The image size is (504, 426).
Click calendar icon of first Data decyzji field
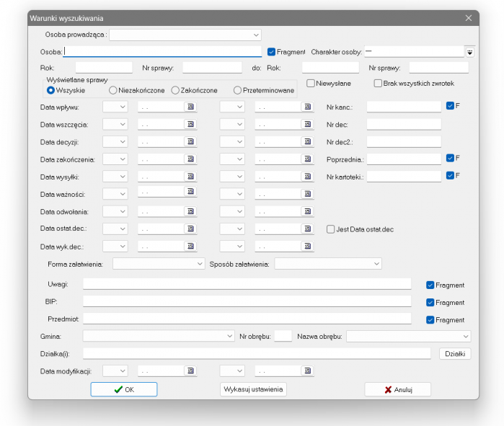(x=191, y=141)
